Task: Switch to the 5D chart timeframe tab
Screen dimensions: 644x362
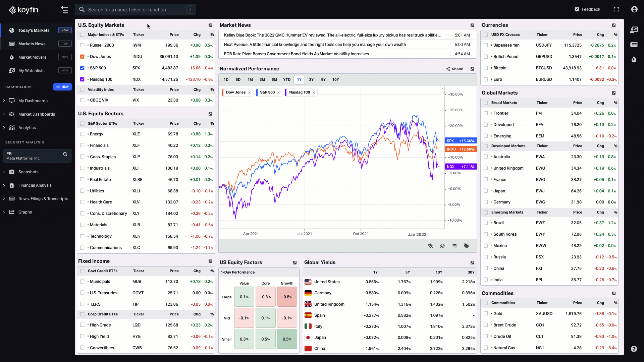Action: tap(238, 79)
